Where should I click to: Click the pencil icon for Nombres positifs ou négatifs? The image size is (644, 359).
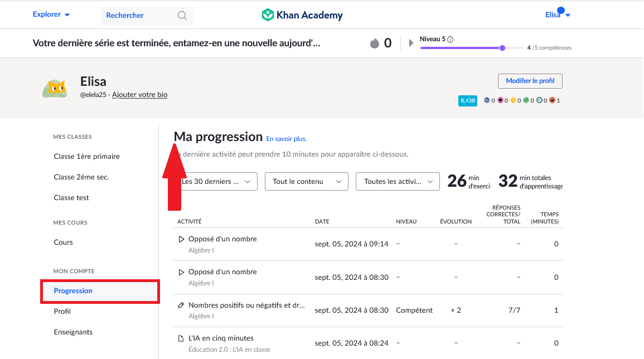point(181,305)
